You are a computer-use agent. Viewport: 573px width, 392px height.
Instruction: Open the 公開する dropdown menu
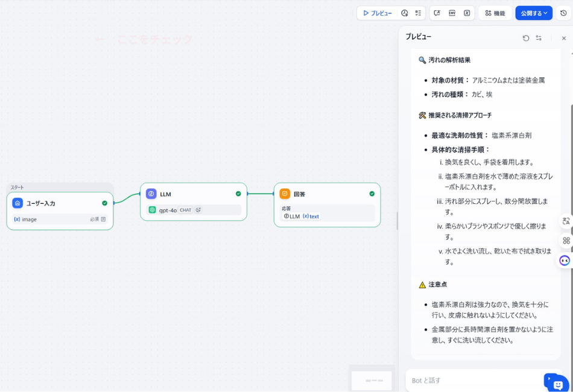pos(533,13)
